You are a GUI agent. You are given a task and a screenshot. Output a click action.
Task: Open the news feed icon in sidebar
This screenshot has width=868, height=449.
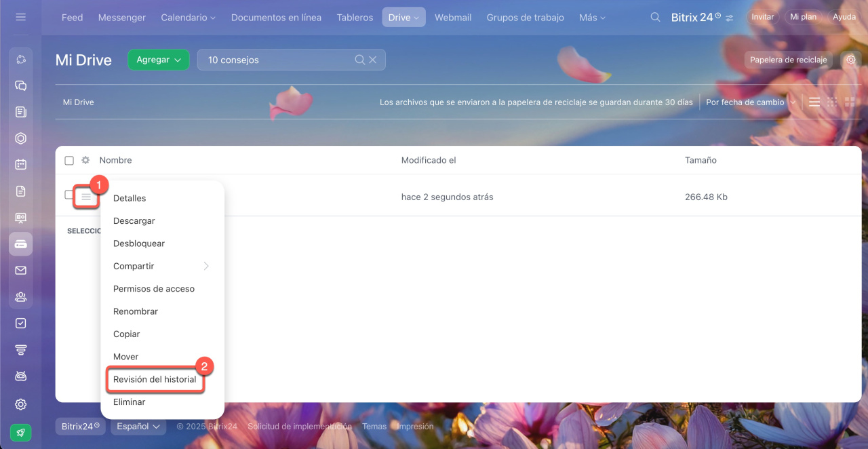(20, 112)
